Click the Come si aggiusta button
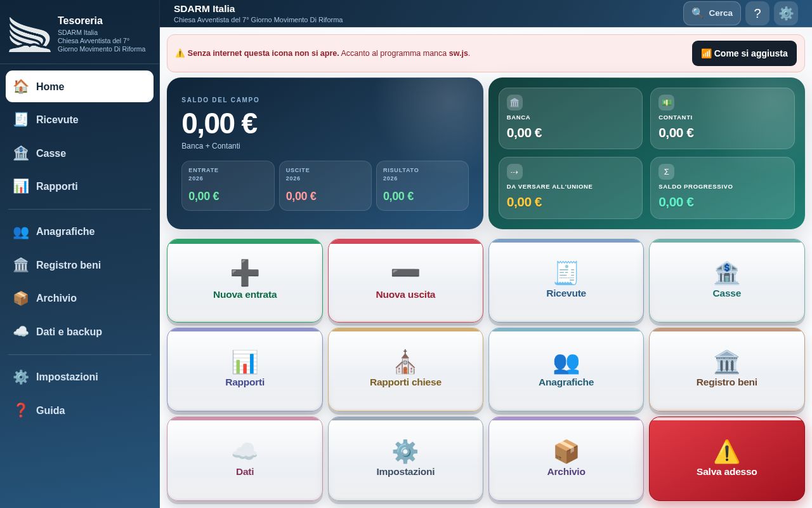This screenshot has width=812, height=508. [744, 53]
